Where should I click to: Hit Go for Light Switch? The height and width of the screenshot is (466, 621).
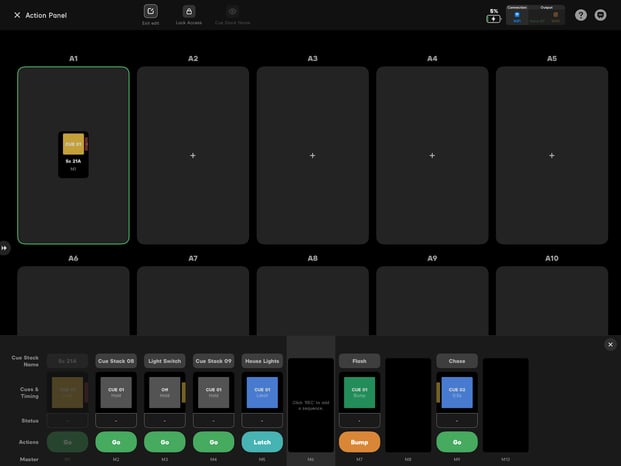165,442
